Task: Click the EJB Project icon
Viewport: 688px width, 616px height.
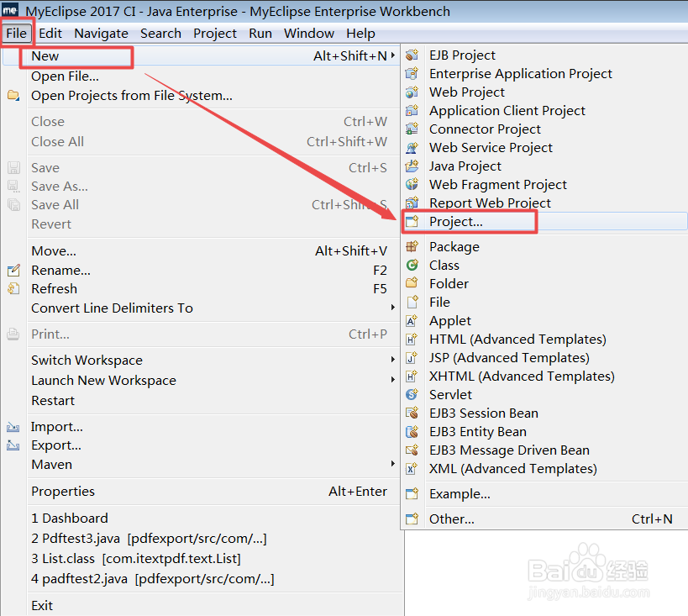Action: coord(412,55)
